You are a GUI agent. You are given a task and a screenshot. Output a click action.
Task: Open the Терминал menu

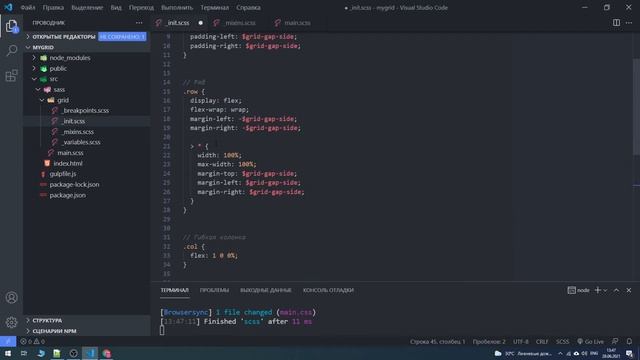pos(214,7)
